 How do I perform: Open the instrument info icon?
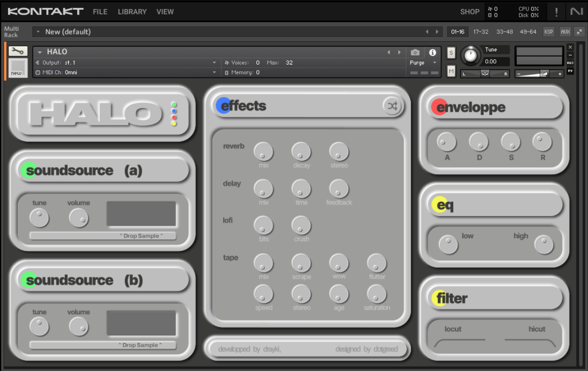[432, 52]
